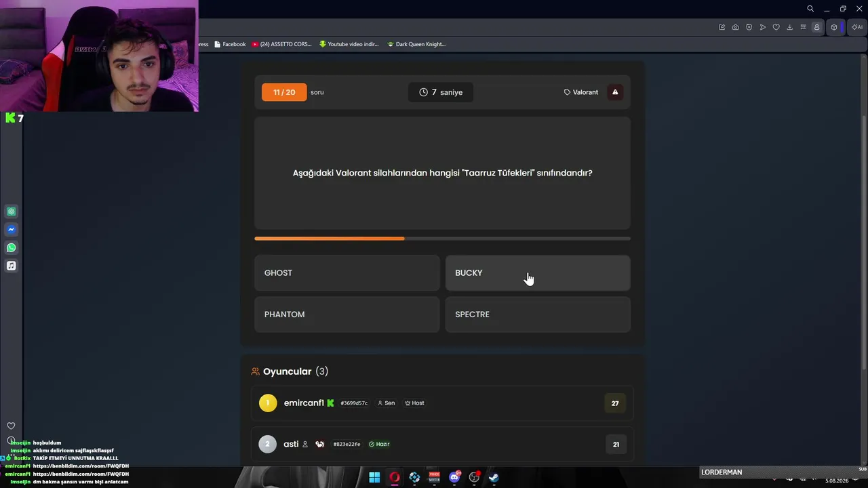Click the Oyuncular (3) heading
The image size is (868, 488).
pyautogui.click(x=290, y=371)
